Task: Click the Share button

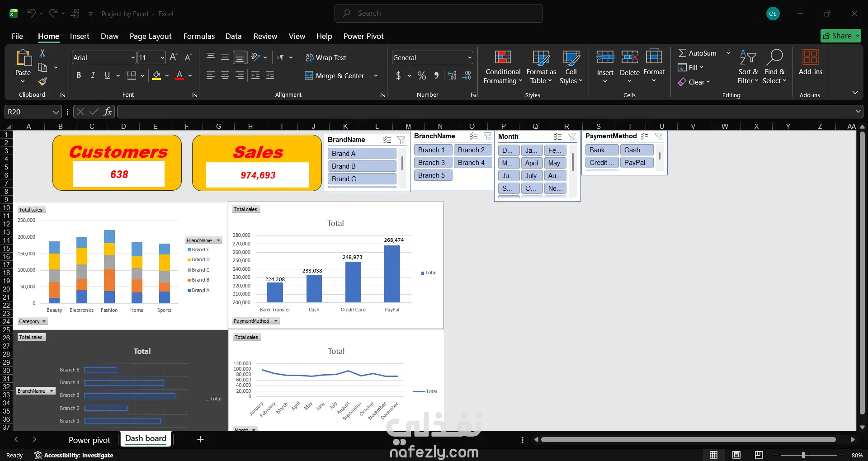Action: click(x=840, y=36)
